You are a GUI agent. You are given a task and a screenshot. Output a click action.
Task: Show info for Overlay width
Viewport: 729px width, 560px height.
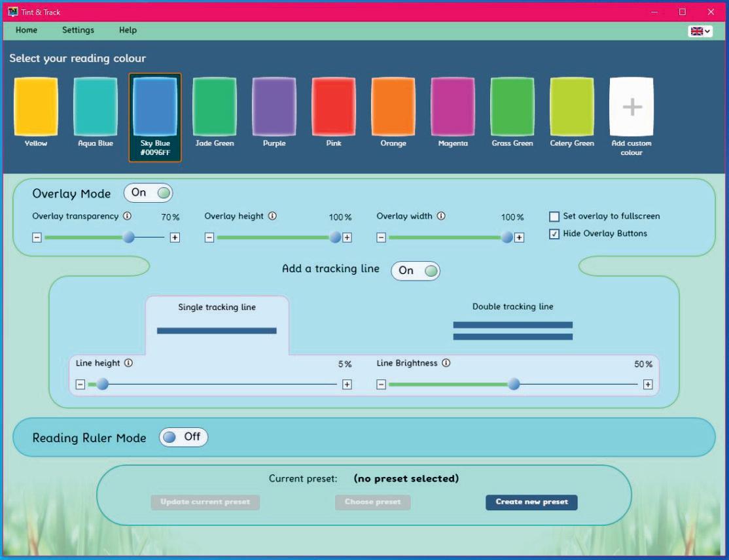point(441,216)
